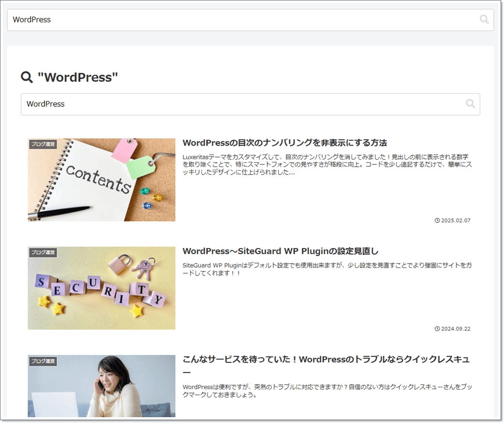Click the clock icon next to 2025.02.07
The height and width of the screenshot is (423, 504).
(437, 220)
